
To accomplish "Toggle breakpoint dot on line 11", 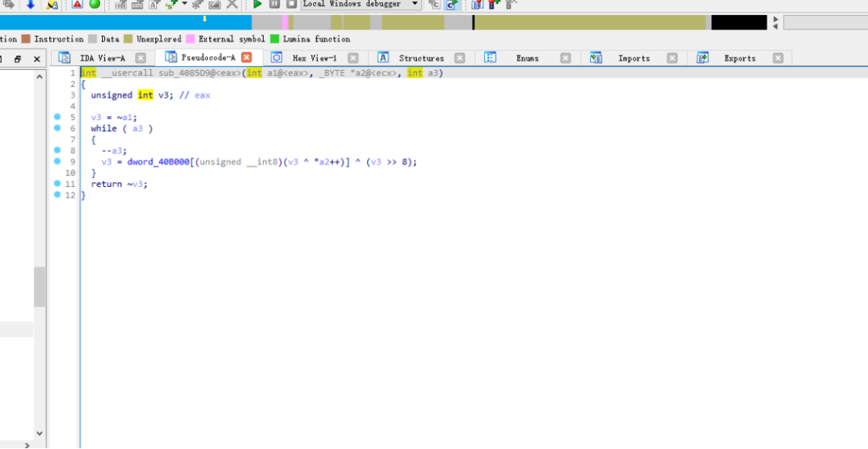I will [x=57, y=184].
